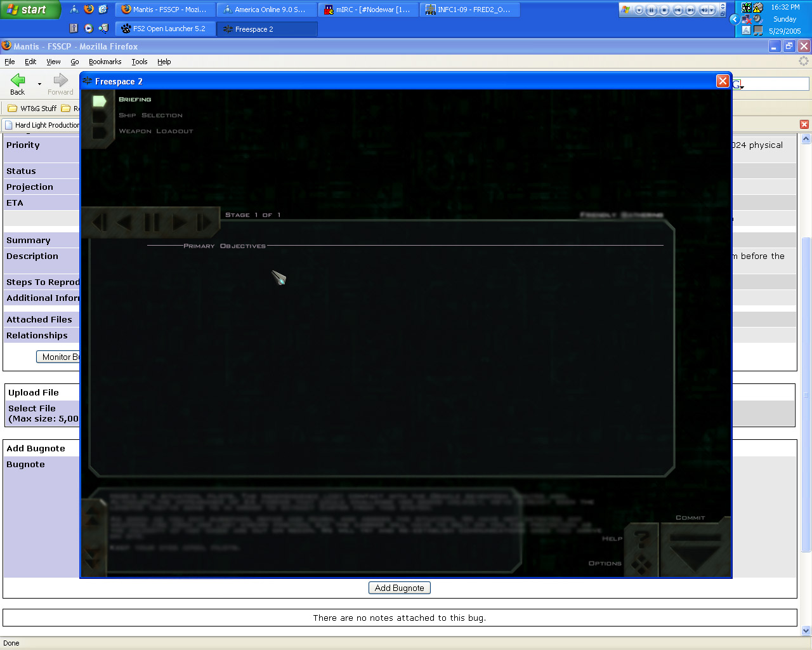Minimize the Firefox window
812x650 pixels.
pos(775,46)
